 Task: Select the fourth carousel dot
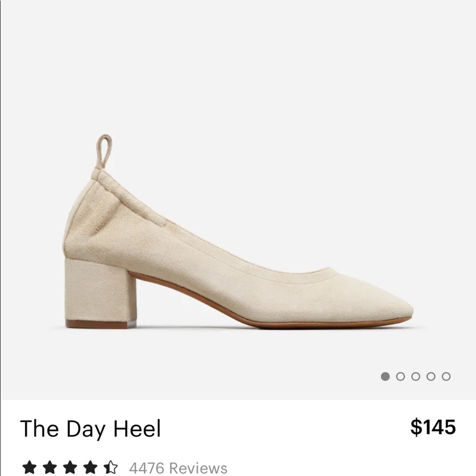point(430,377)
